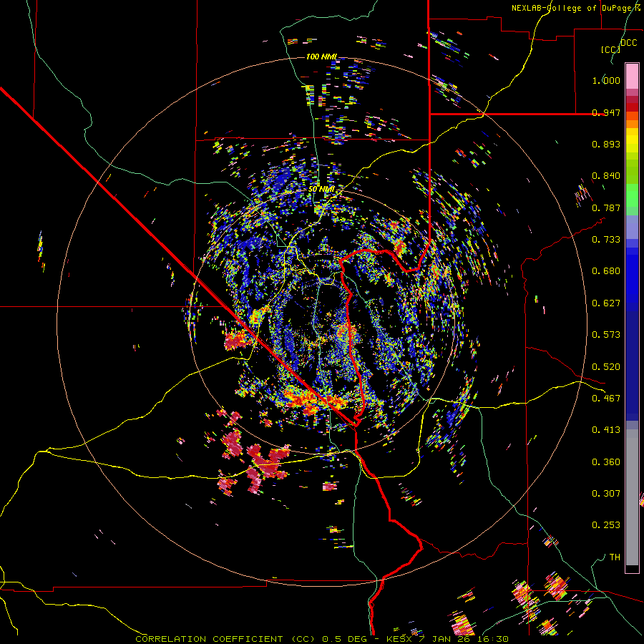Viewport: 644px width, 644px height.
Task: Click the pink top segment of color bar
Action: click(632, 76)
